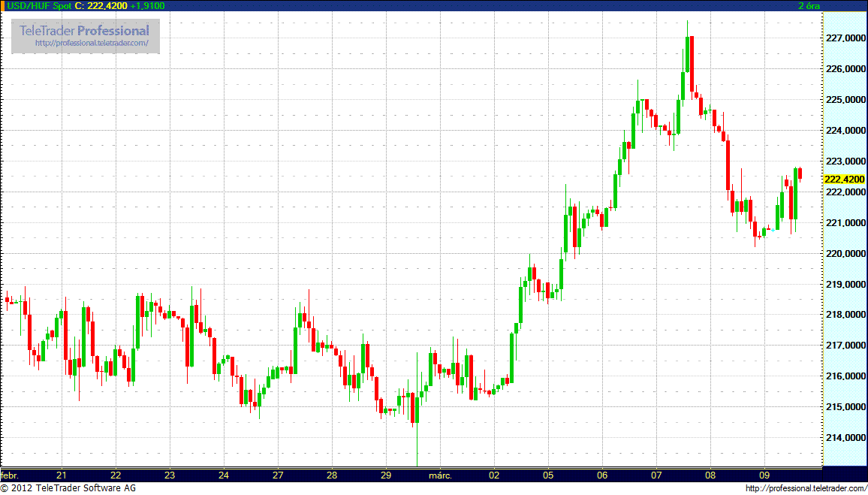868x495 pixels.
Task: Click date label 09 on the time axis
Action: (x=764, y=475)
